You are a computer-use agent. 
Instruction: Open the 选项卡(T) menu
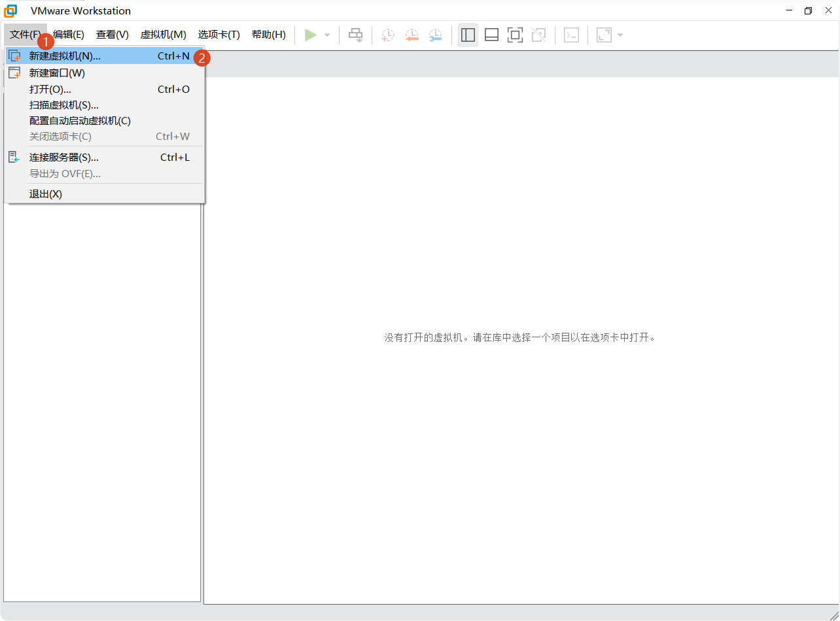(219, 35)
